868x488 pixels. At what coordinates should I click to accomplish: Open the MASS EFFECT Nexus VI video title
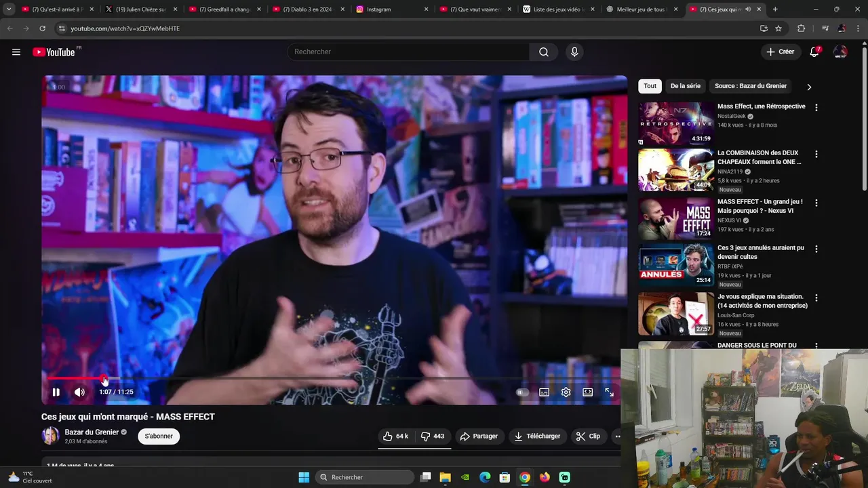pos(759,206)
